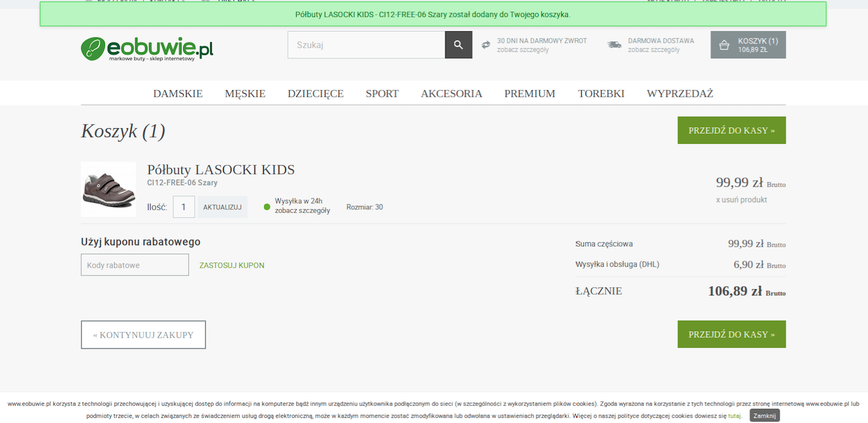Focus the Kody rabatowe coupon field

(135, 265)
